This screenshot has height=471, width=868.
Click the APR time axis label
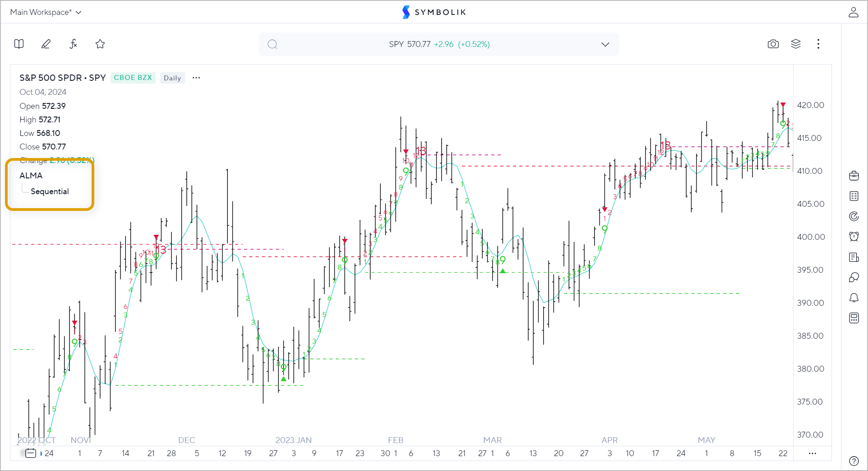609,440
